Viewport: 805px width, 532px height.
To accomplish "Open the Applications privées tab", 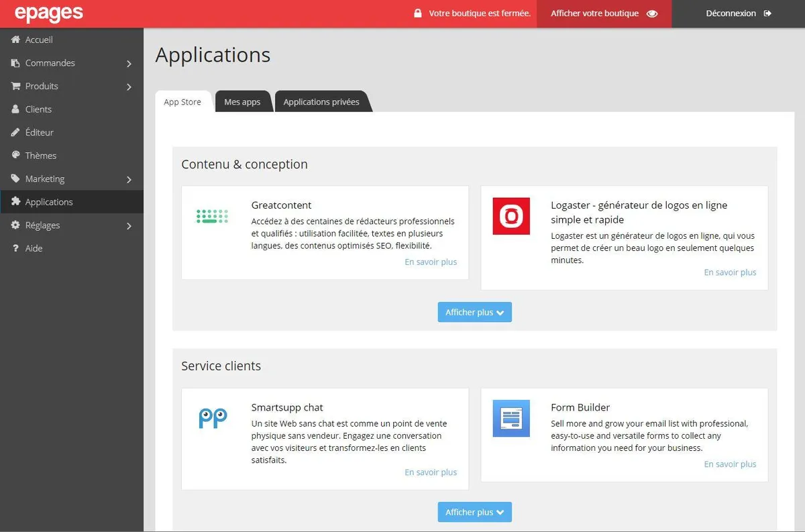I will coord(321,102).
